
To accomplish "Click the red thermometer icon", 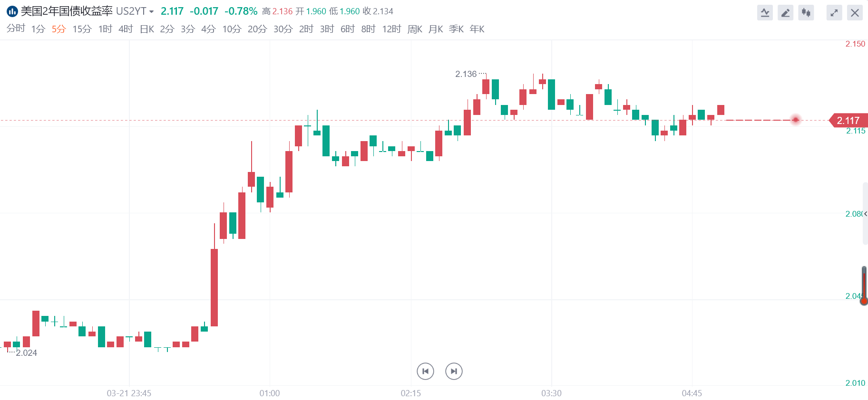I will click(x=864, y=286).
